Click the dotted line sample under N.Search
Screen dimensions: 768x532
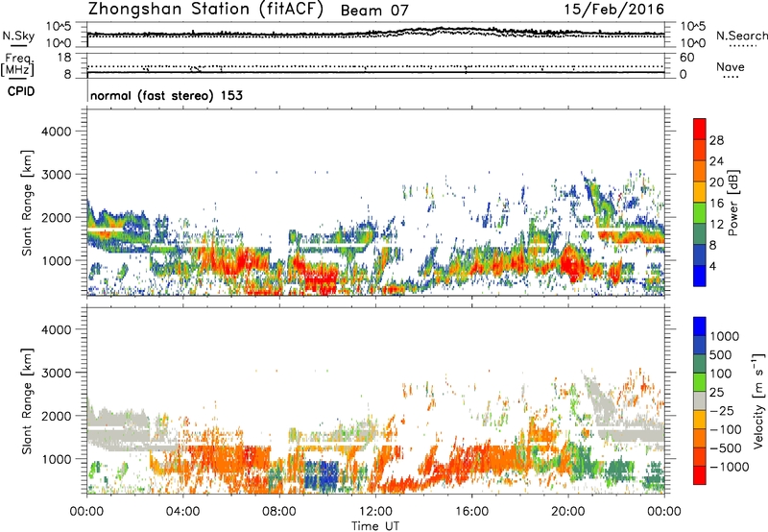[x=743, y=46]
